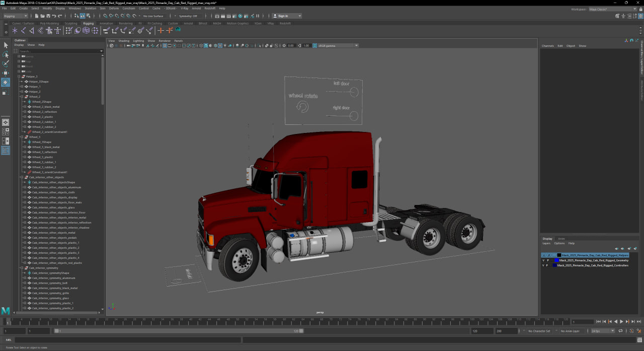The image size is (644, 351).
Task: Open Quick Rig humanoid shelf icon
Action: click(x=49, y=30)
